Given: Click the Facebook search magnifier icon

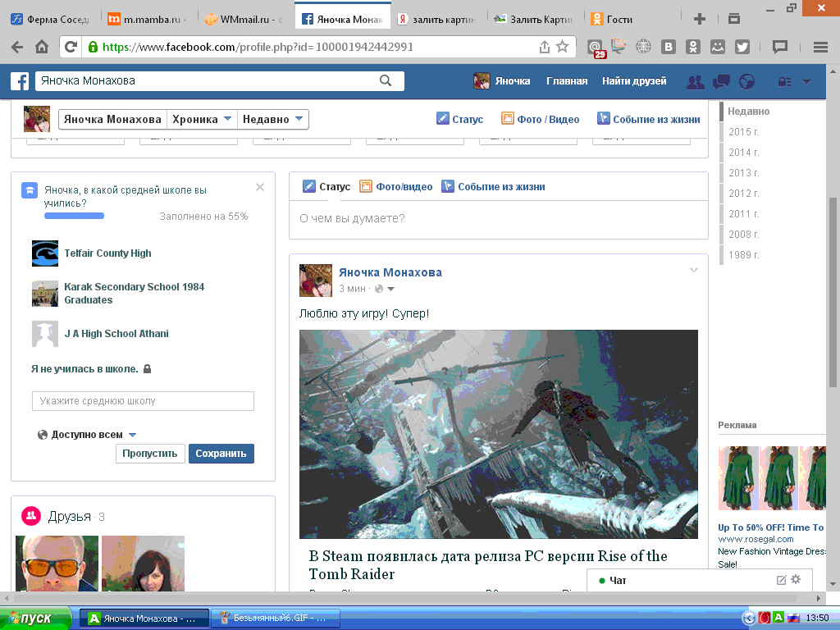Looking at the screenshot, I should point(386,80).
